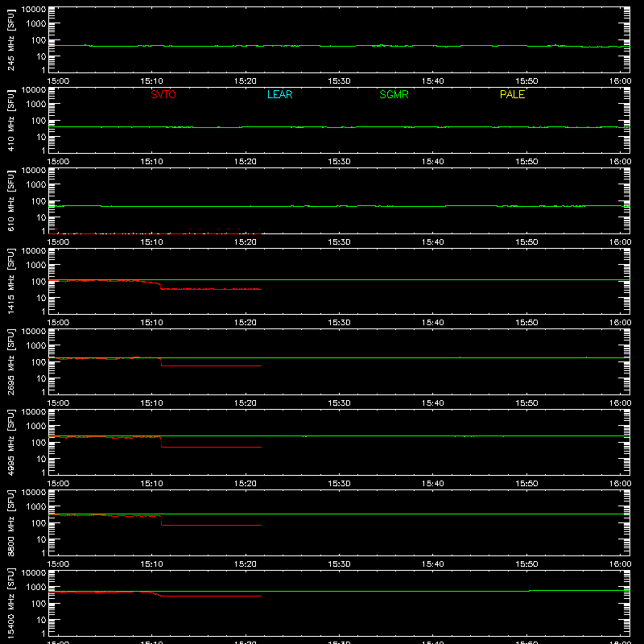Click 16:00 time label under 245 MHz plot

(x=620, y=81)
